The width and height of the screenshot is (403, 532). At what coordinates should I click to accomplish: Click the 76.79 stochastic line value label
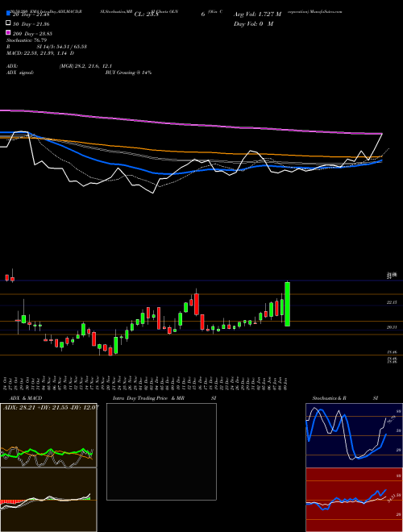(x=390, y=420)
